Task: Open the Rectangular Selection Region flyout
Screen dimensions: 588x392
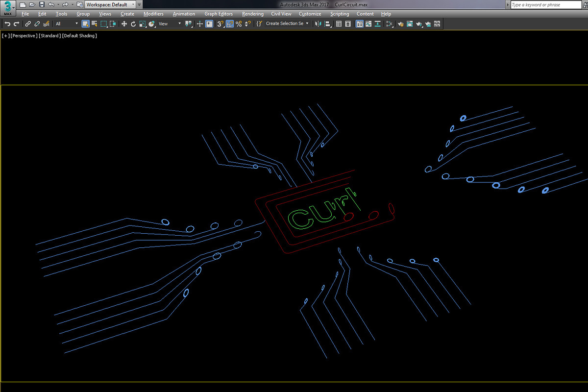Action: click(x=104, y=24)
